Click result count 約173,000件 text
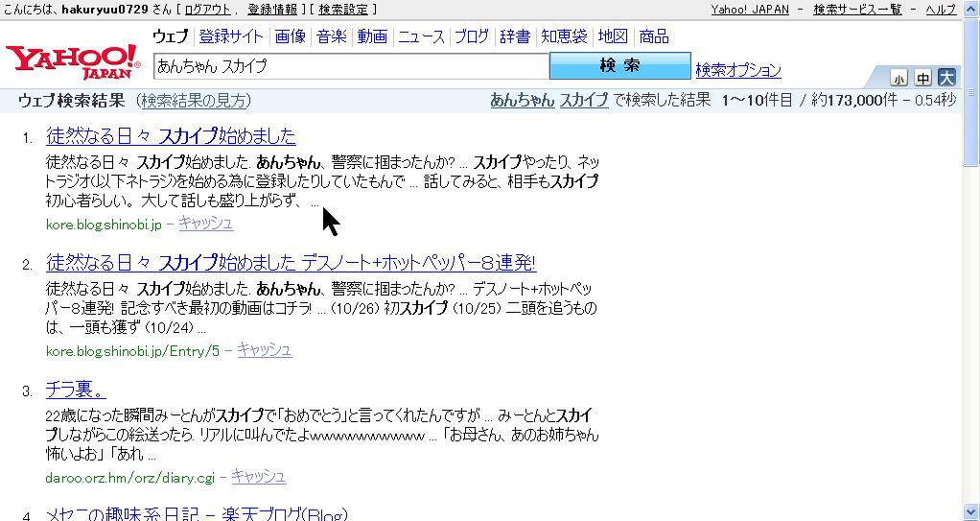980x521 pixels. 854,100
